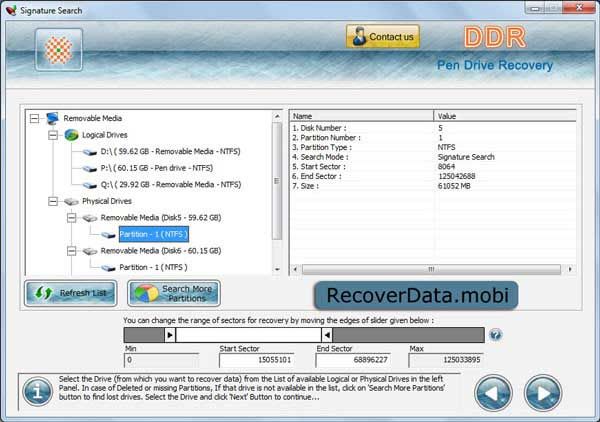The height and width of the screenshot is (422, 600).
Task: Select the D:\ 59.62 GB logical drive
Action: 171,152
